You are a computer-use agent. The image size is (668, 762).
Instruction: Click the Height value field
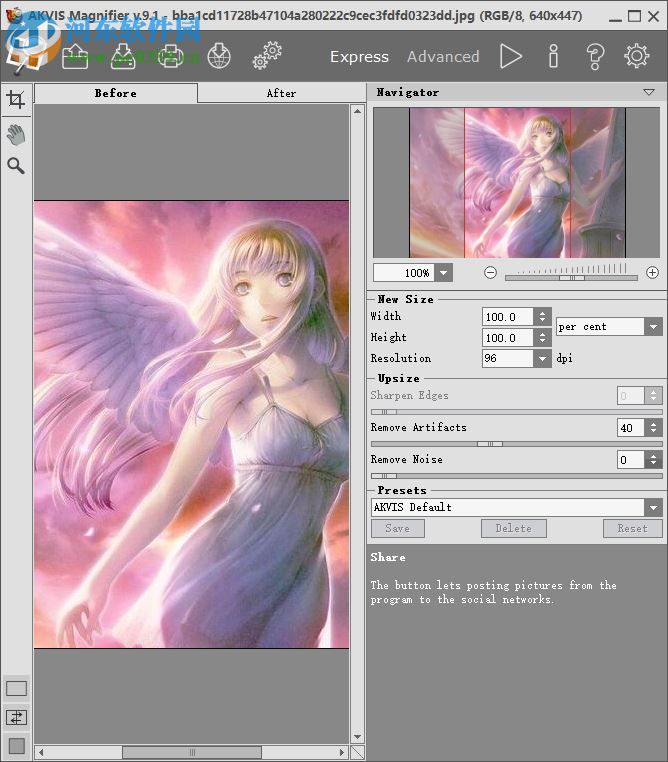pos(508,338)
